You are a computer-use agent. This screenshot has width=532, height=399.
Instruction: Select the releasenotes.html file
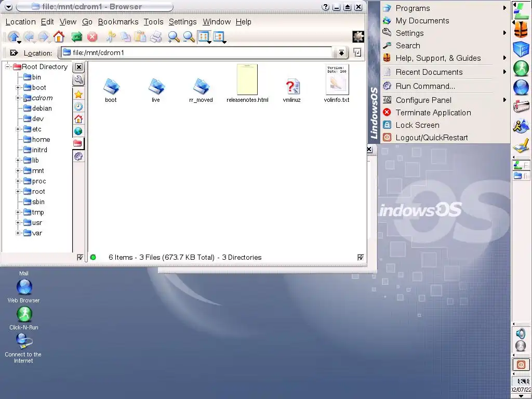247,84
